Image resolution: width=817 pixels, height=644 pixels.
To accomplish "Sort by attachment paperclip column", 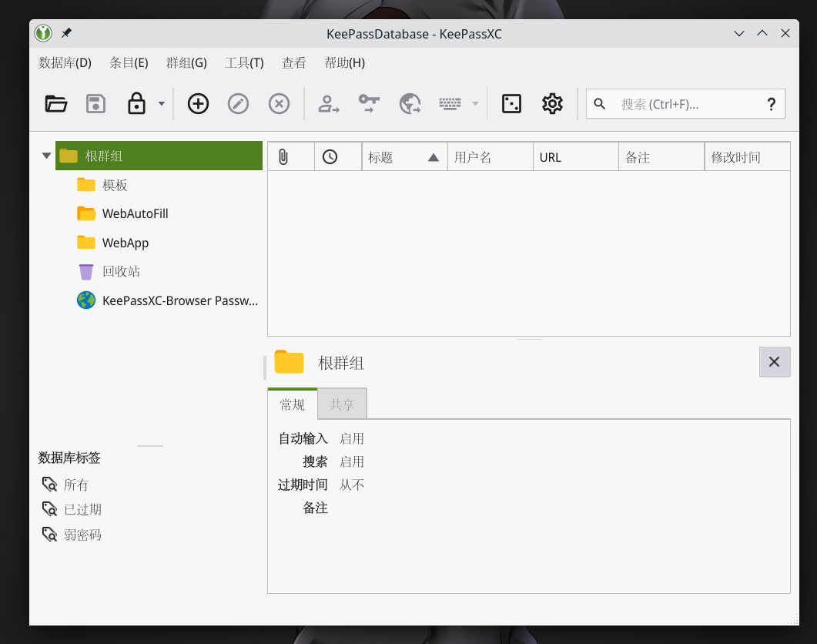I will pos(291,156).
